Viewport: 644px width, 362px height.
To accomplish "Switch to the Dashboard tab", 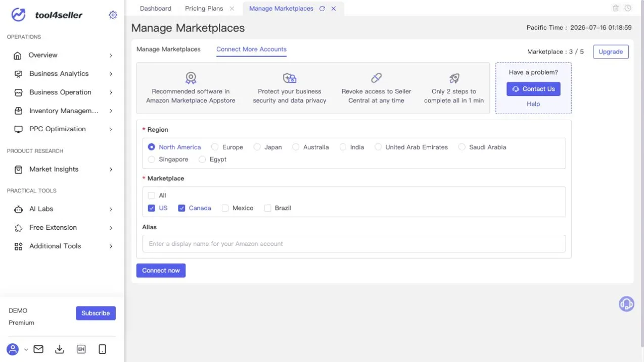I will (156, 9).
